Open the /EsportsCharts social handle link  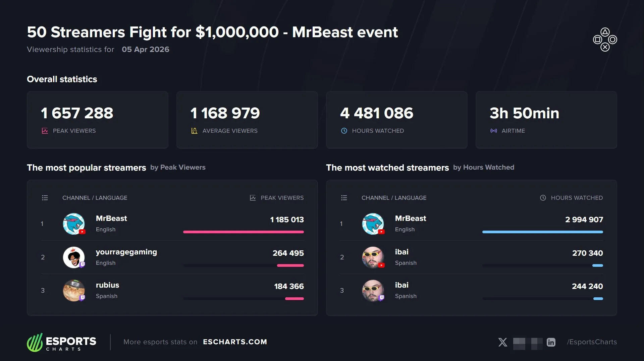[x=592, y=342]
